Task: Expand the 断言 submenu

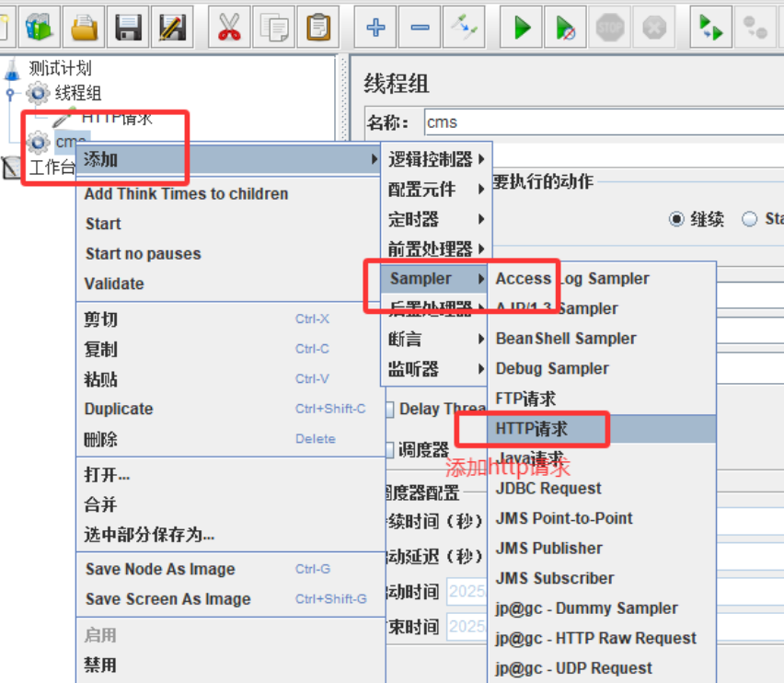Action: coord(434,339)
